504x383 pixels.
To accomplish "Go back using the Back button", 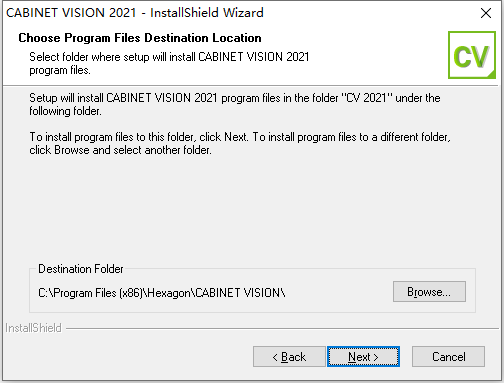I will [289, 357].
